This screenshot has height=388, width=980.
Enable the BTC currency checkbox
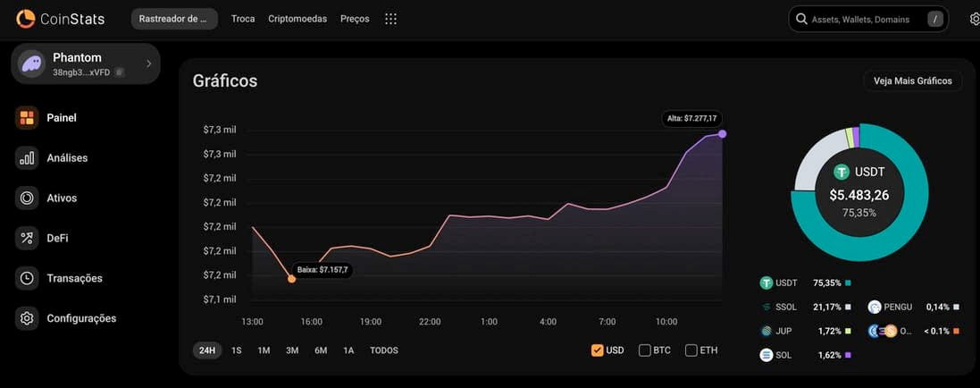tap(644, 350)
